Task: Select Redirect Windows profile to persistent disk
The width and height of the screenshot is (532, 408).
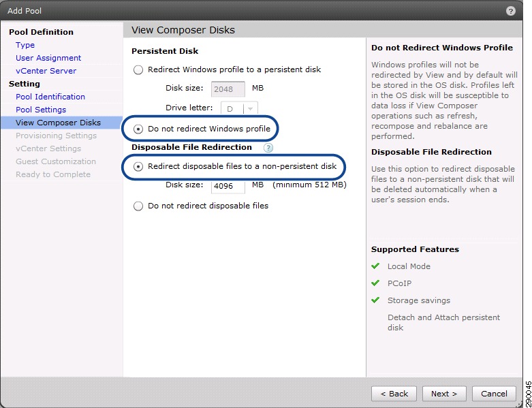Action: 138,70
